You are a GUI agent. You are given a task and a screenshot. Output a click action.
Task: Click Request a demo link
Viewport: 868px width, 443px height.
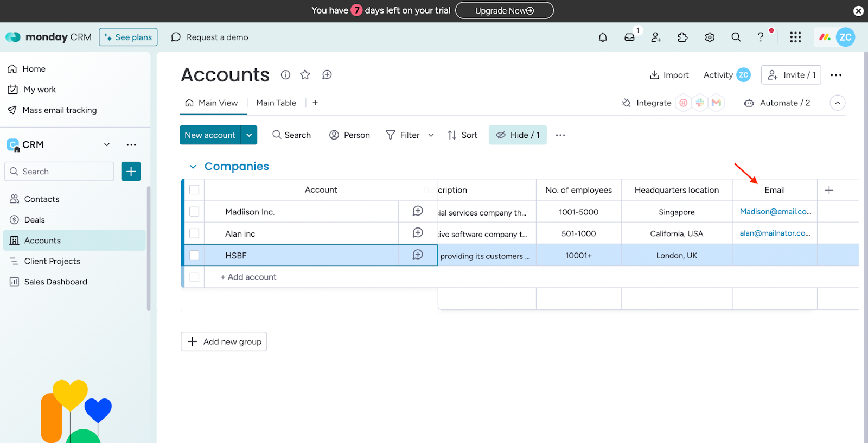pos(209,37)
